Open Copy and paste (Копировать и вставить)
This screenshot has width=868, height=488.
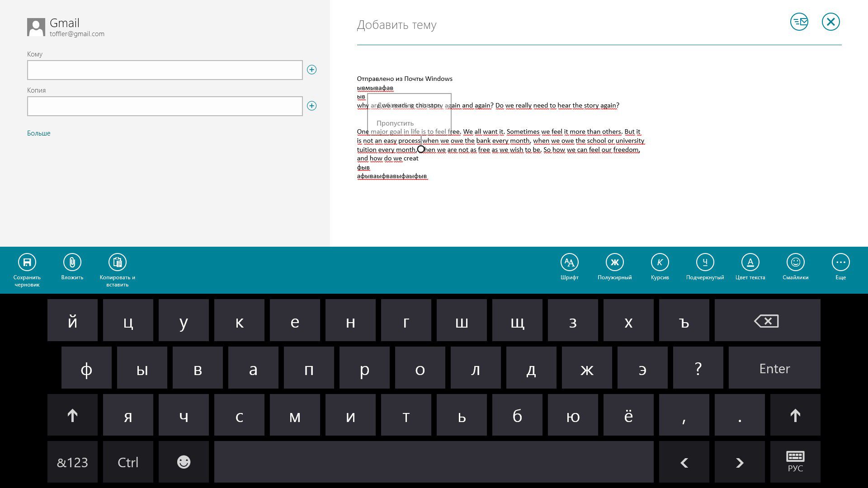[x=118, y=262]
